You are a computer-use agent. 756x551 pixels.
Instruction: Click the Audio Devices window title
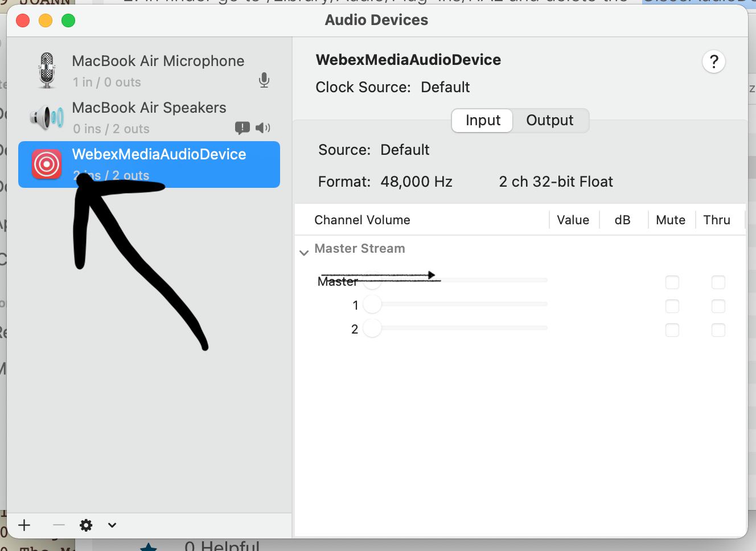click(x=376, y=20)
